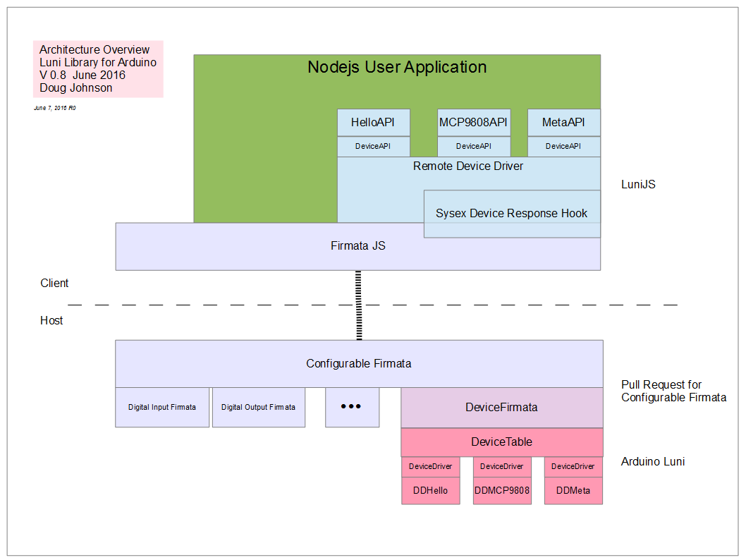
Task: Select the MCP9808API box
Action: click(474, 123)
